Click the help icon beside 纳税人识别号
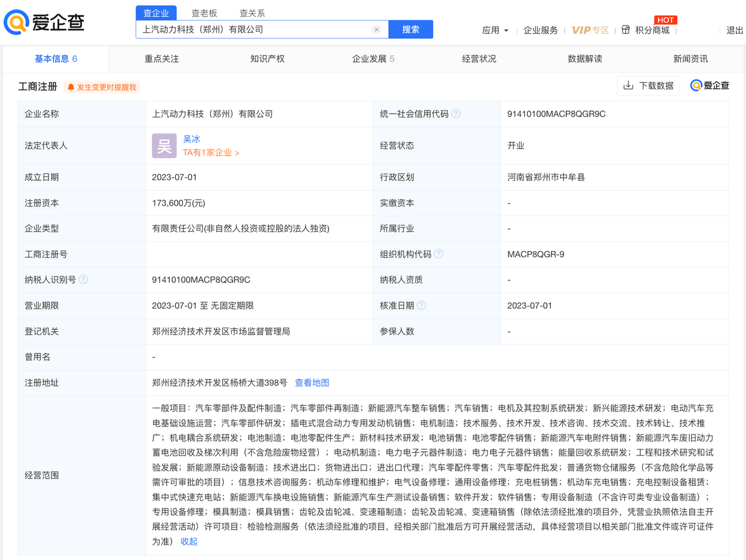 click(83, 280)
